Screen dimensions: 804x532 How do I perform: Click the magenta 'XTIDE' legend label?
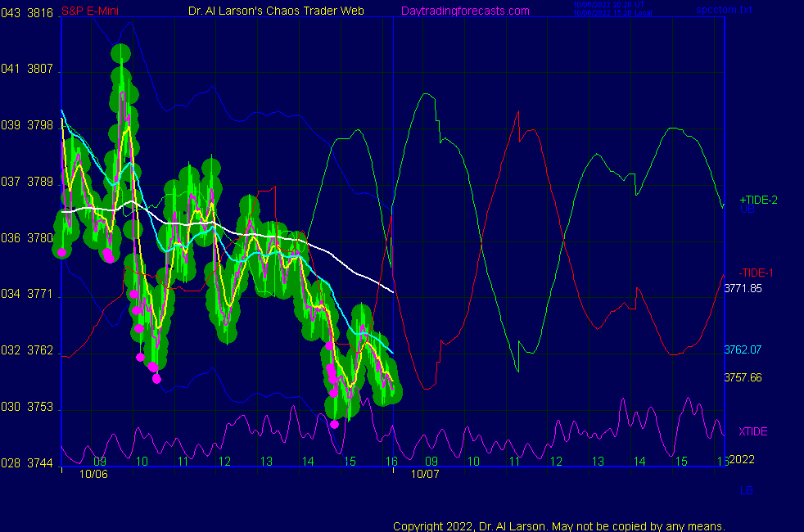click(x=752, y=431)
